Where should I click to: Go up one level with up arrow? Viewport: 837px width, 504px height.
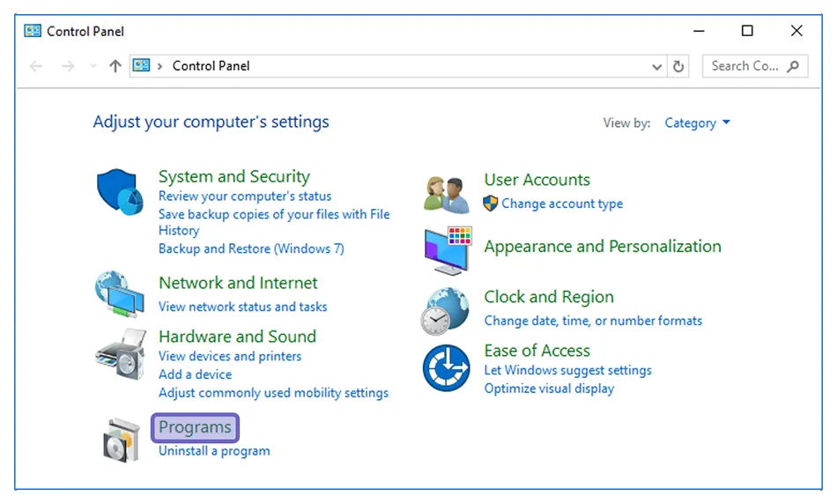tap(115, 66)
